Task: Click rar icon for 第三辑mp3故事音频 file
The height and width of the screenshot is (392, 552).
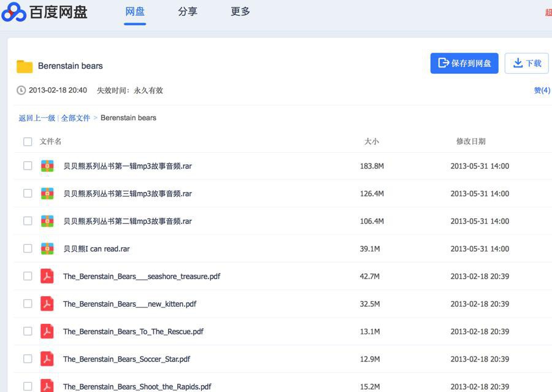Action: point(47,193)
